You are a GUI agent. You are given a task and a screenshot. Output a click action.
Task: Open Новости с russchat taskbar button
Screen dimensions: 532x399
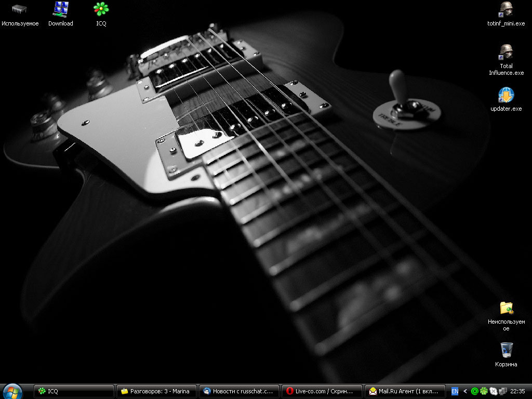click(x=239, y=391)
